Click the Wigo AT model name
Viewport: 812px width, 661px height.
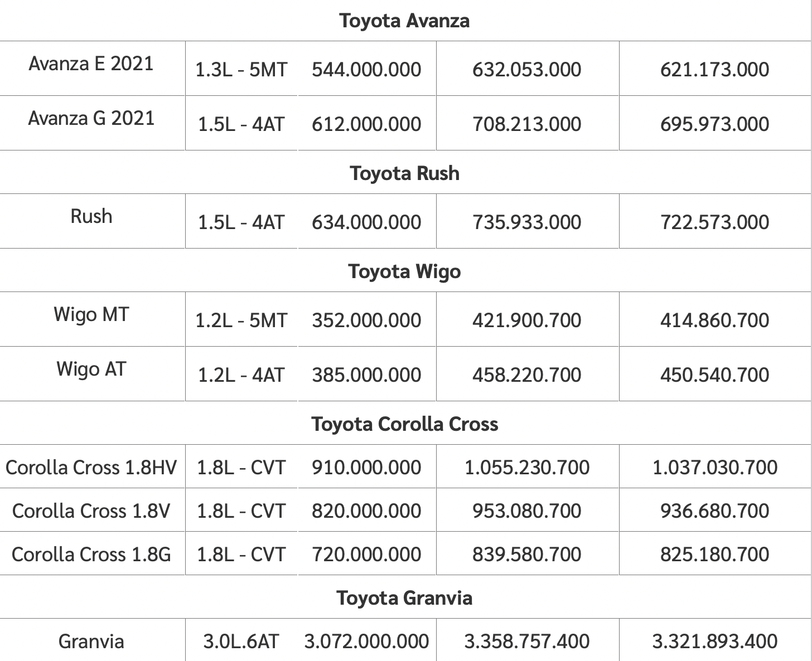(91, 369)
